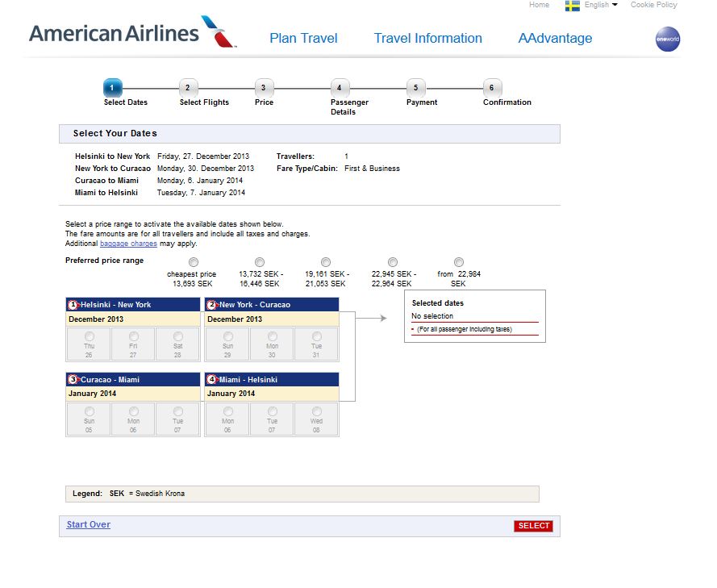Click step 6 Confirmation icon
This screenshot has width=717, height=588.
click(x=491, y=88)
